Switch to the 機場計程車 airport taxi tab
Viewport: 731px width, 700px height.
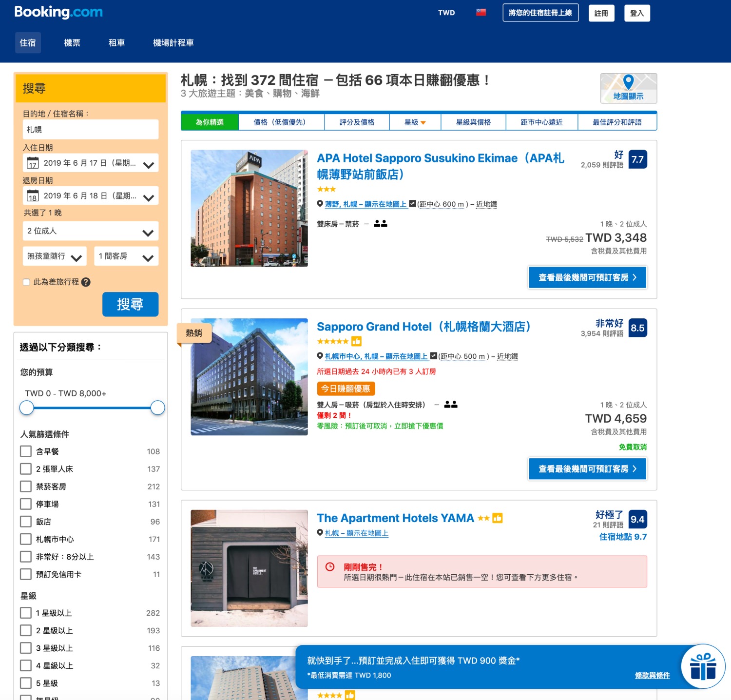(x=173, y=43)
